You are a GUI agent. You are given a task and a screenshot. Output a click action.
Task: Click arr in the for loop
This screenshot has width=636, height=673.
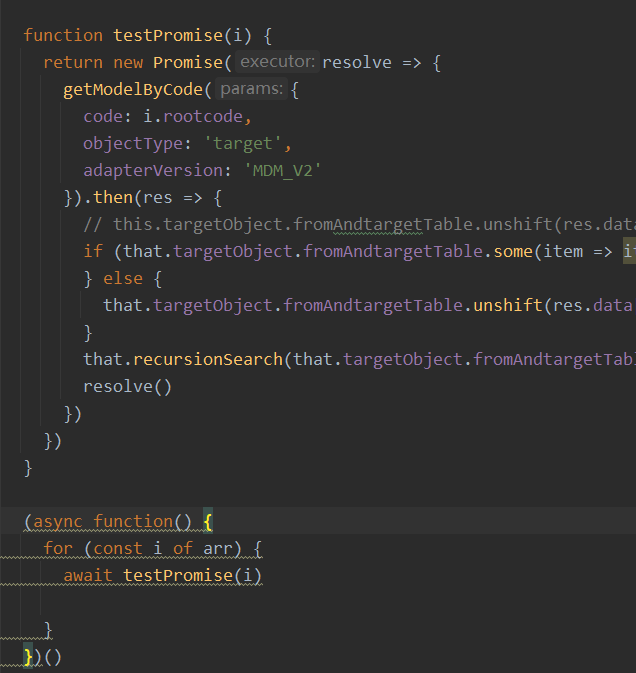[x=218, y=549]
